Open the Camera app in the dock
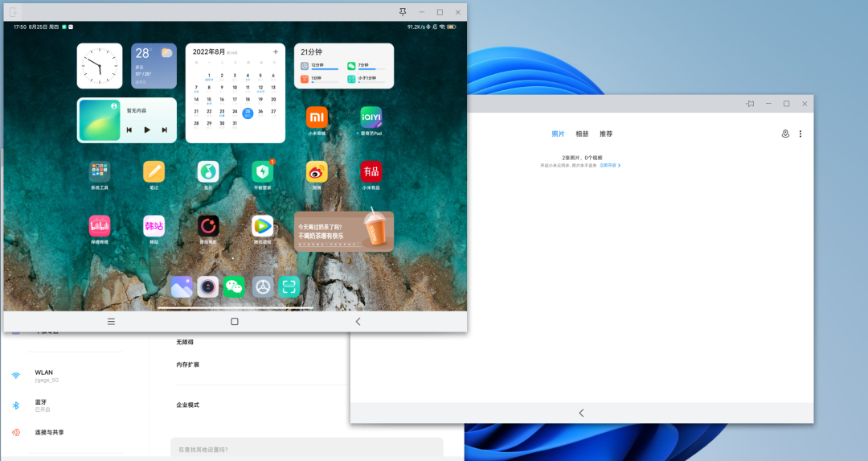 [x=208, y=286]
